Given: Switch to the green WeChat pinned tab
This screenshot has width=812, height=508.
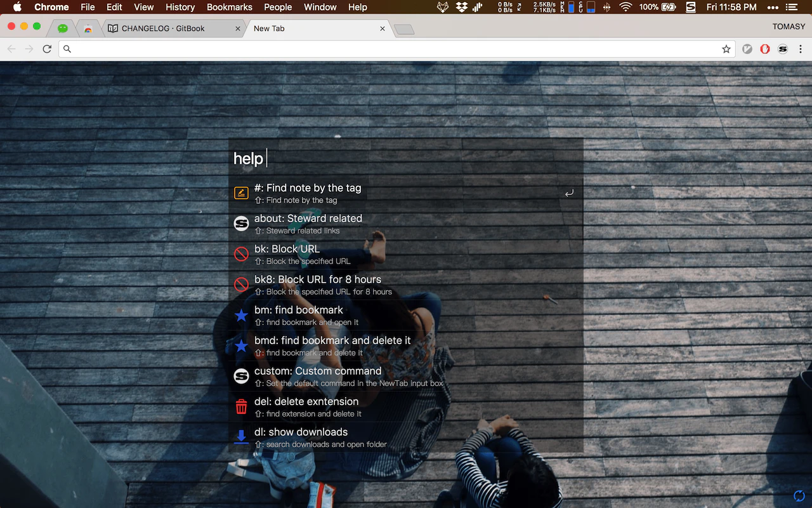Looking at the screenshot, I should [63, 29].
